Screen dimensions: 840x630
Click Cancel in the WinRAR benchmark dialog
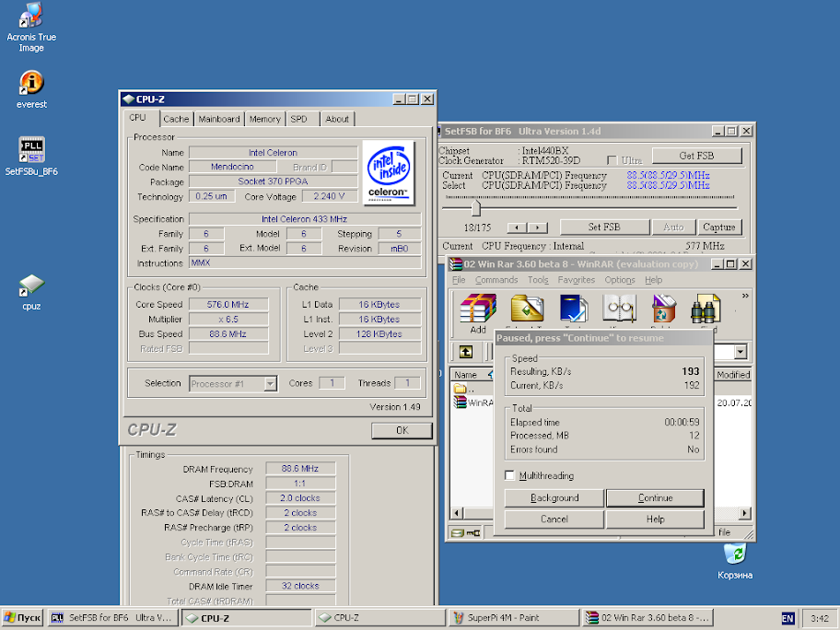554,519
